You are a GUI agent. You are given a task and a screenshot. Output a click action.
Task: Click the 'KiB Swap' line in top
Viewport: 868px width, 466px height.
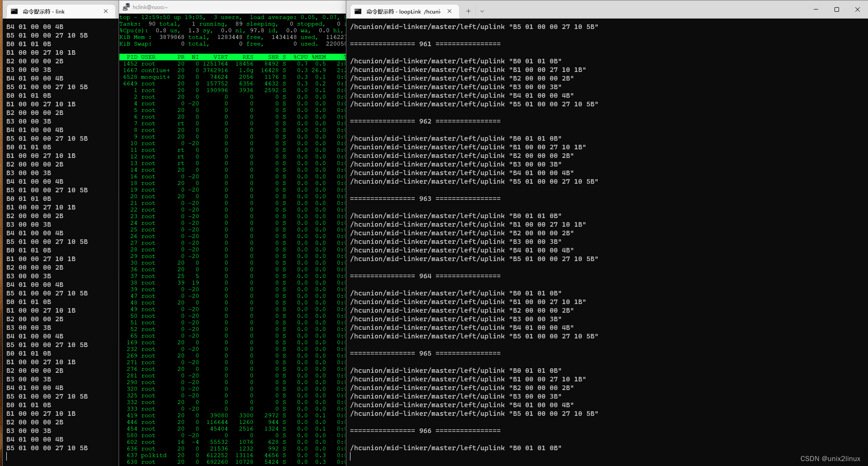(232, 44)
